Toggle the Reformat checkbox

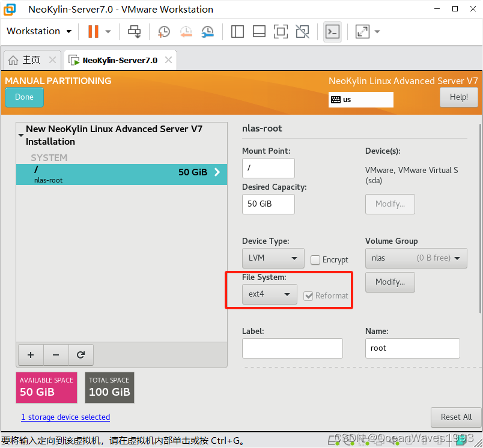coord(308,296)
